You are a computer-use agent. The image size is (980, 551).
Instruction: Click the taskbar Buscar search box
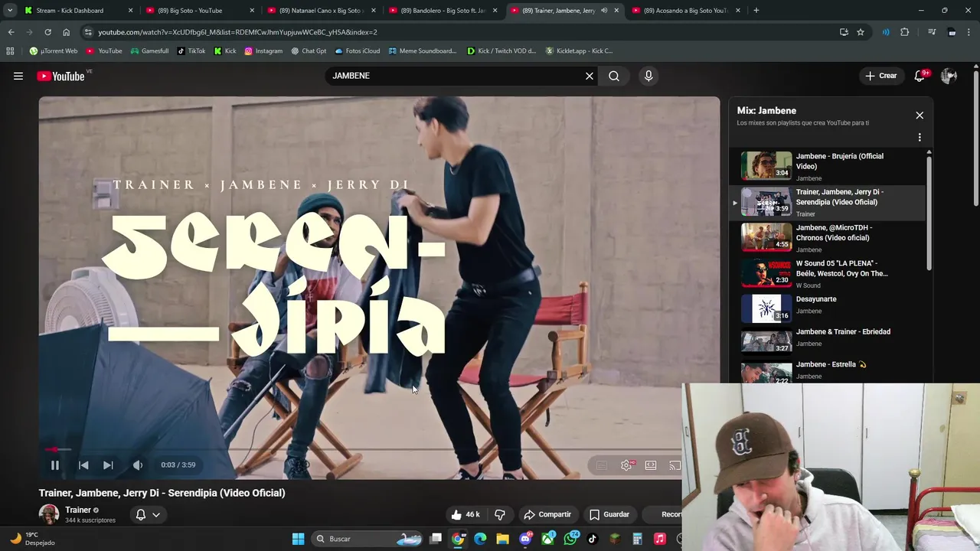point(367,539)
